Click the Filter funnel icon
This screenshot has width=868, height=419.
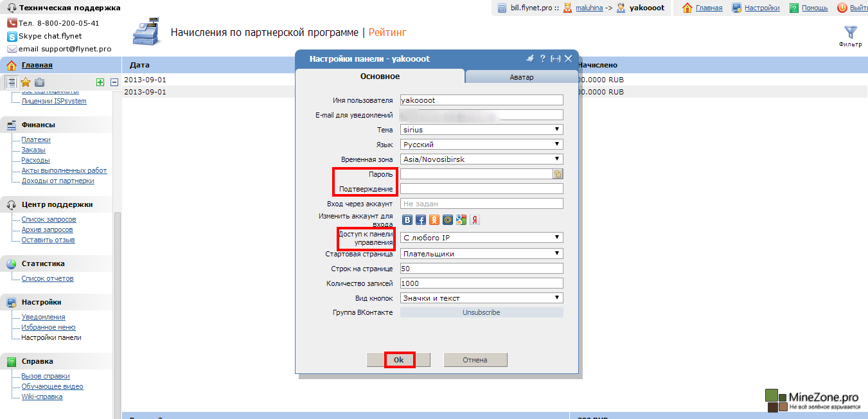pos(850,32)
